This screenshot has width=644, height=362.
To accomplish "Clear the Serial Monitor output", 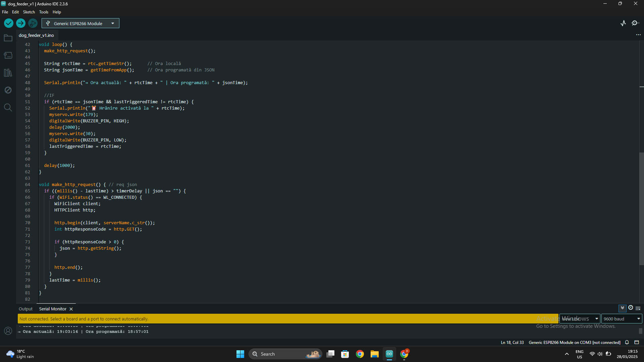I will click(x=638, y=308).
